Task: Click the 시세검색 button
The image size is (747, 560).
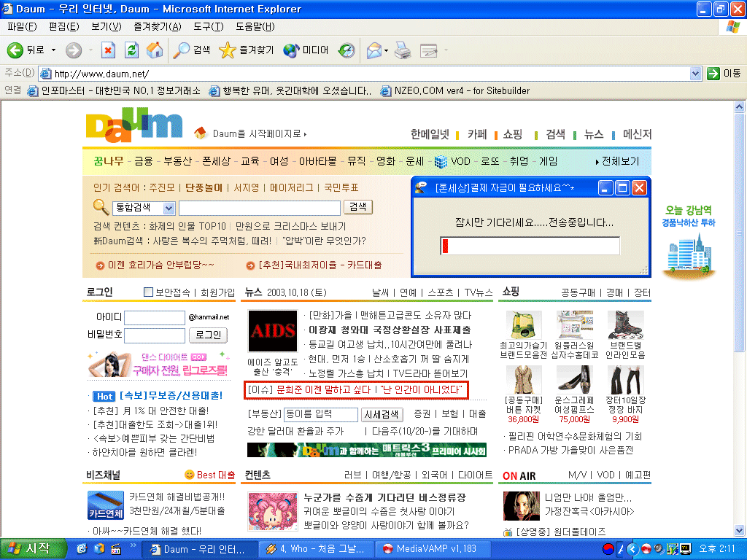Action: tap(381, 414)
